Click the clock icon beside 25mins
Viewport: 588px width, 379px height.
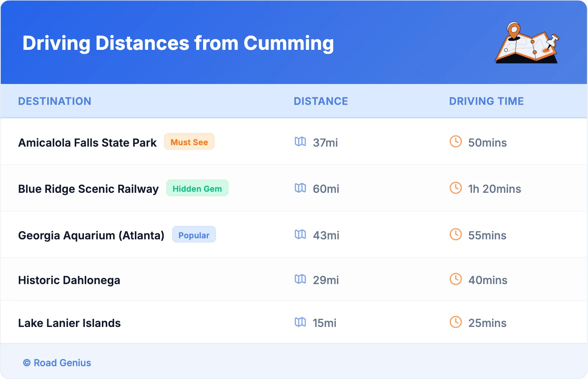(456, 322)
